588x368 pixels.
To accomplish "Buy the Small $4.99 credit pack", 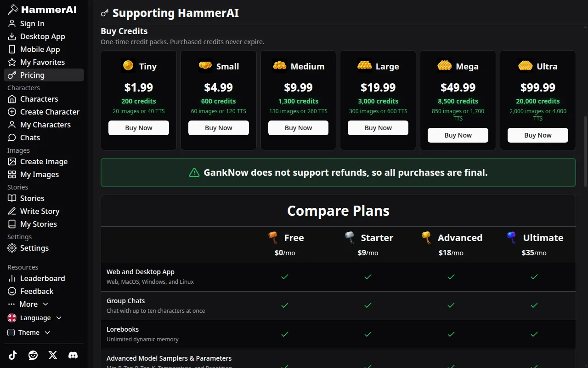I will (219, 128).
